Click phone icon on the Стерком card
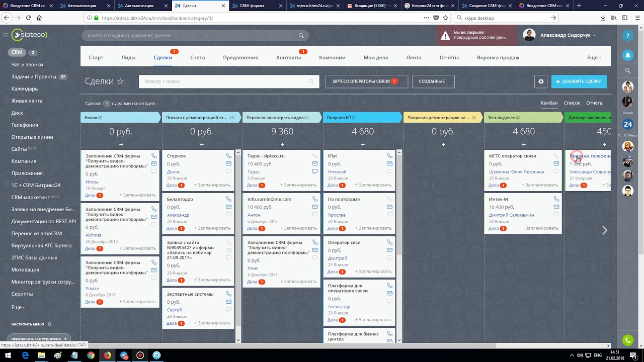The height and width of the screenshot is (362, 644). 228,156
